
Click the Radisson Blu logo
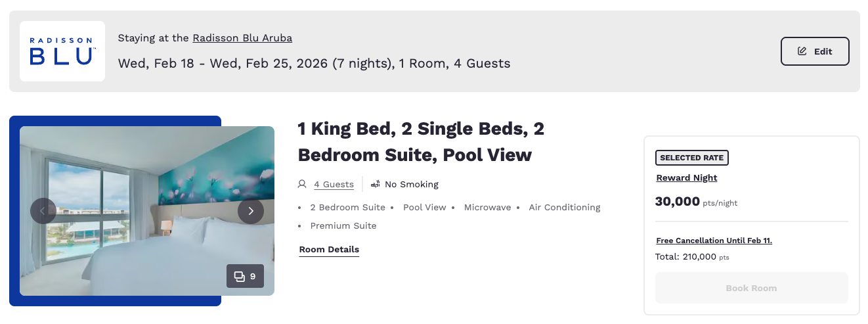62,51
